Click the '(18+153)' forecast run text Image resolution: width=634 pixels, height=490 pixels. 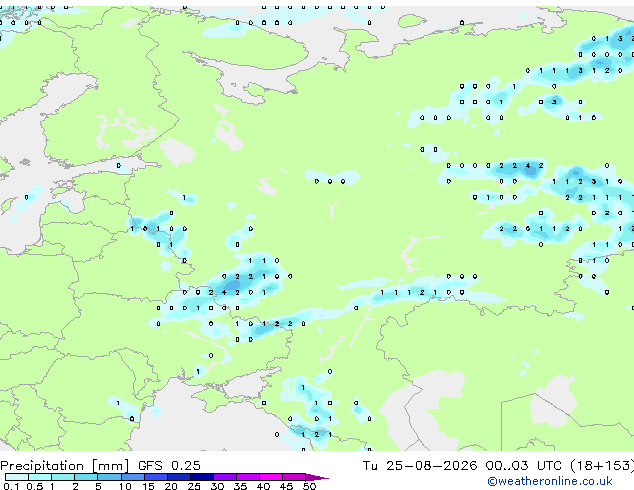coord(602,466)
